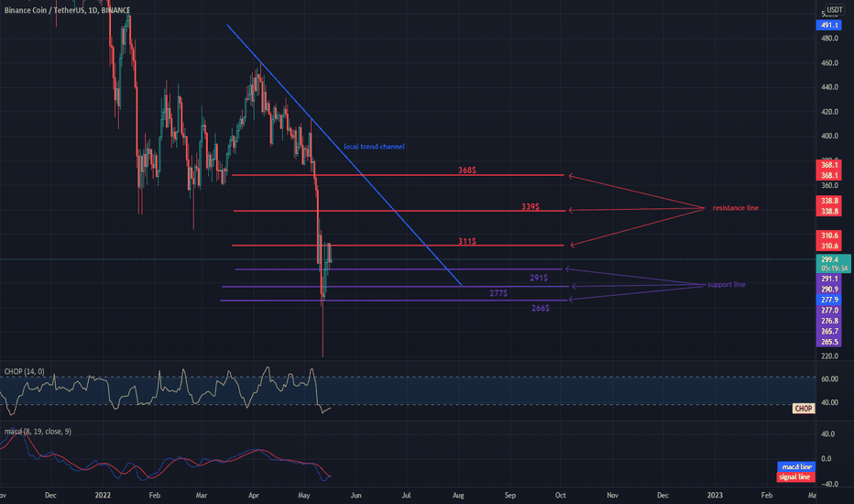Select the 277.0 purple price tag

tap(829, 310)
